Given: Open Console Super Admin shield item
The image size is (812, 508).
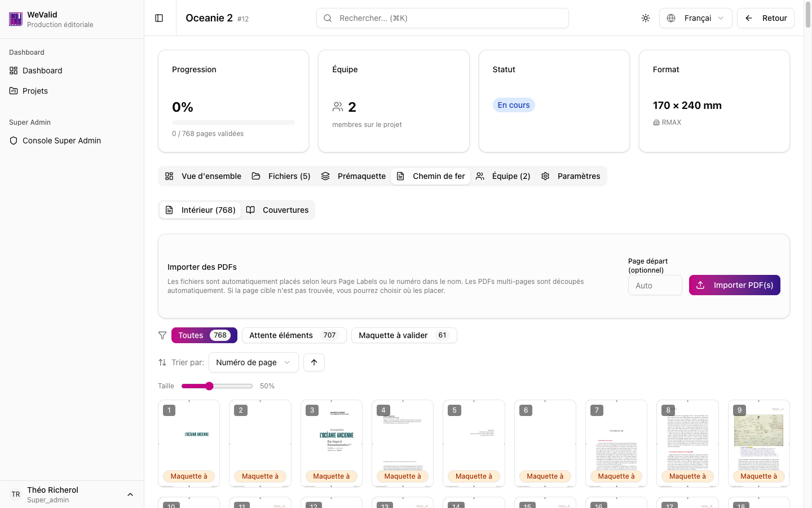Looking at the screenshot, I should [x=61, y=141].
